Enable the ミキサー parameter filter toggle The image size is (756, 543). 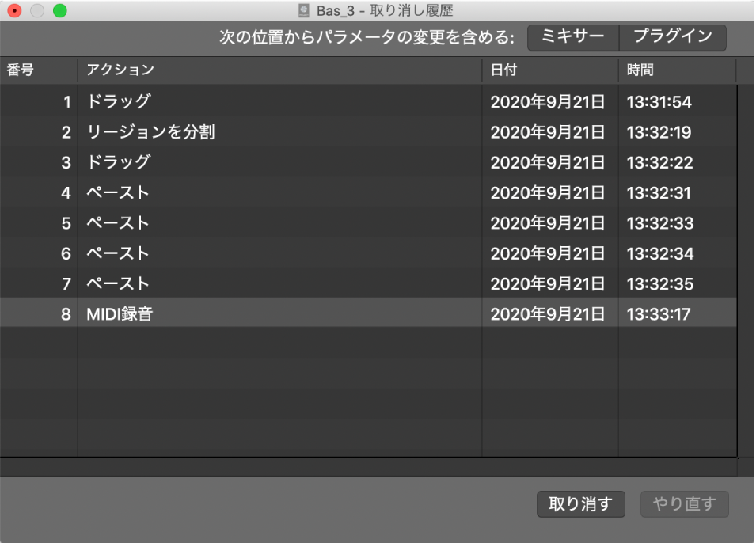(x=572, y=37)
